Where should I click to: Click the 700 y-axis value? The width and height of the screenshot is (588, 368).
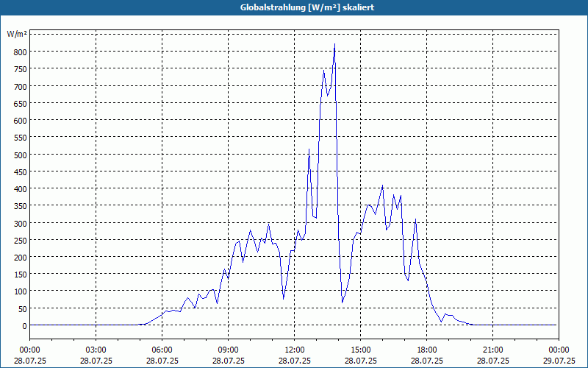coord(21,86)
